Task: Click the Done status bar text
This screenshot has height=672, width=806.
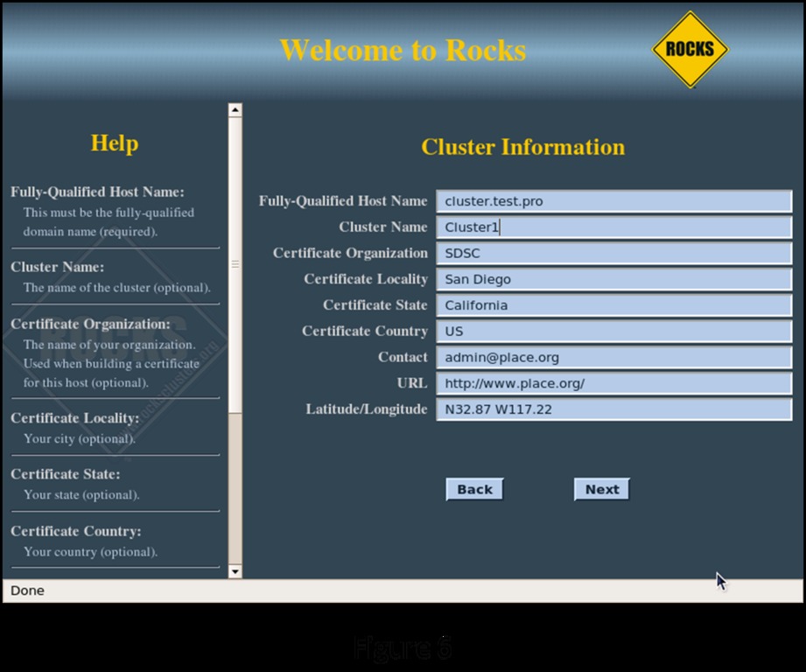Action: [27, 591]
